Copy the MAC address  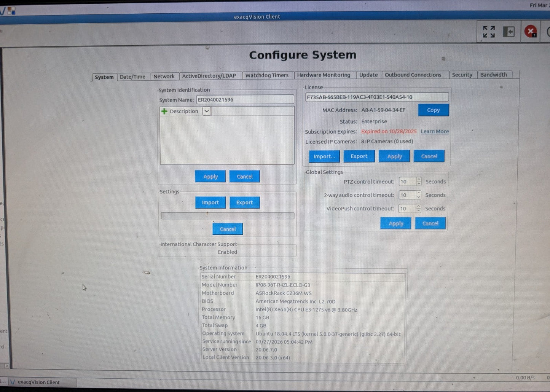click(433, 110)
